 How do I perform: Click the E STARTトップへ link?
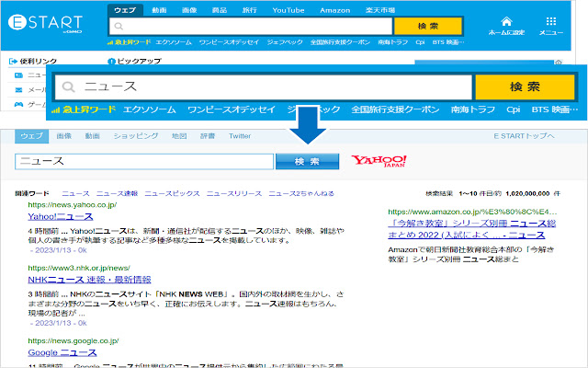525,136
